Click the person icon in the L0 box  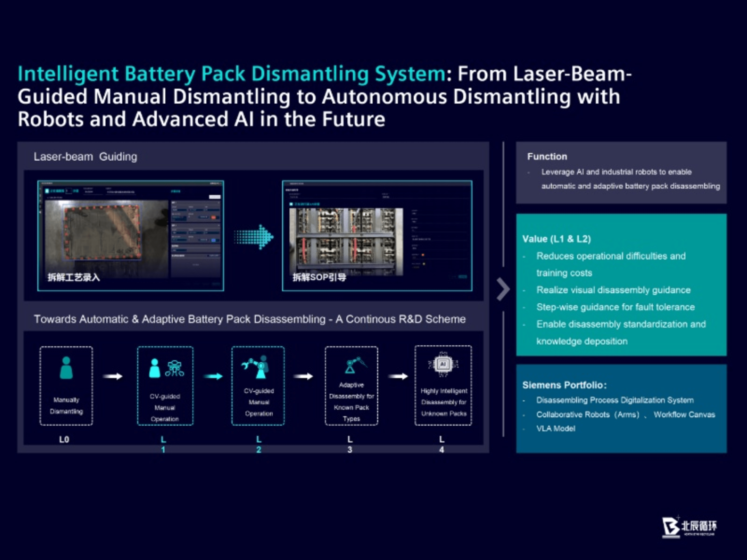[66, 368]
